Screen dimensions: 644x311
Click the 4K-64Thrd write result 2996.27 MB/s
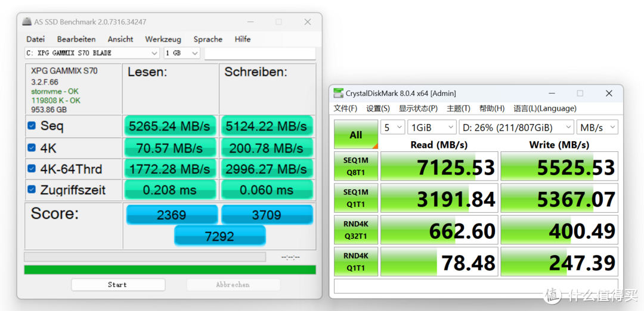click(x=267, y=169)
